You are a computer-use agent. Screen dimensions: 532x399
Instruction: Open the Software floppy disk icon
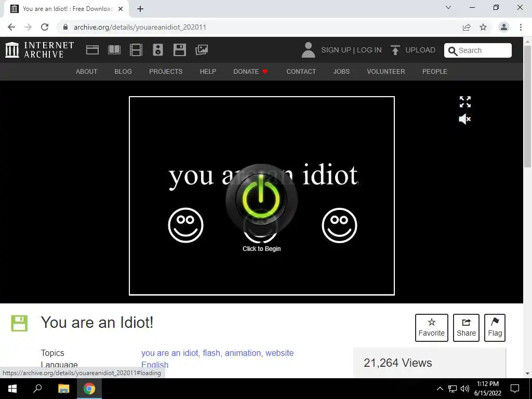[x=179, y=50]
